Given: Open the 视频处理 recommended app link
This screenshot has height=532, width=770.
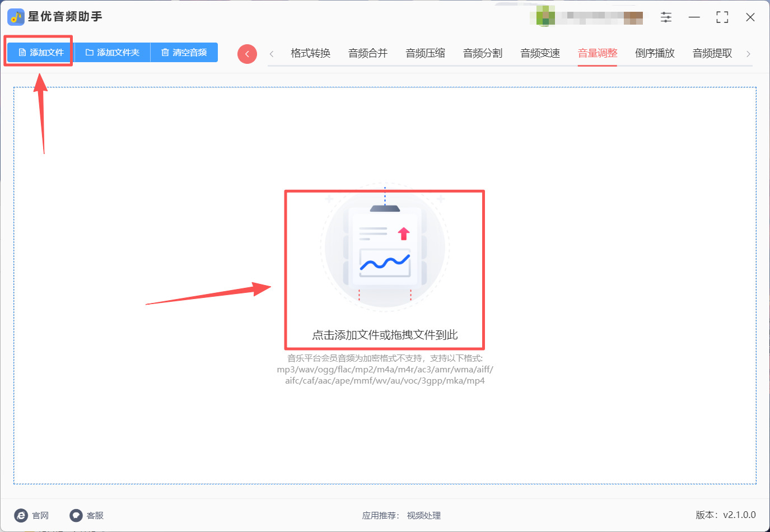Looking at the screenshot, I should pos(424,516).
